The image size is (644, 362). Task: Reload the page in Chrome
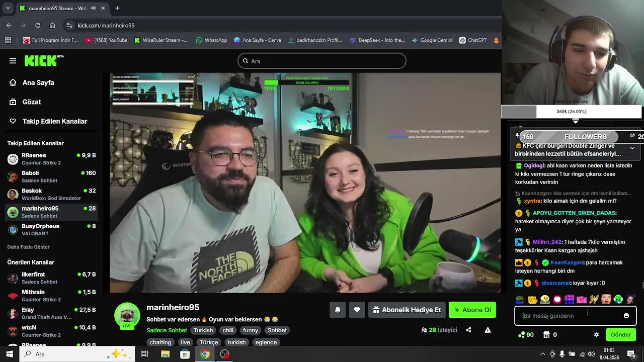tap(38, 25)
